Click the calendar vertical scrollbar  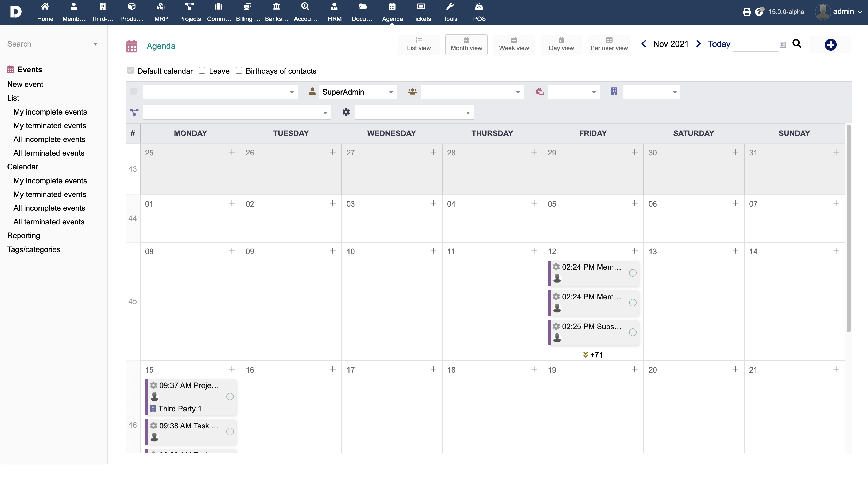pyautogui.click(x=848, y=229)
